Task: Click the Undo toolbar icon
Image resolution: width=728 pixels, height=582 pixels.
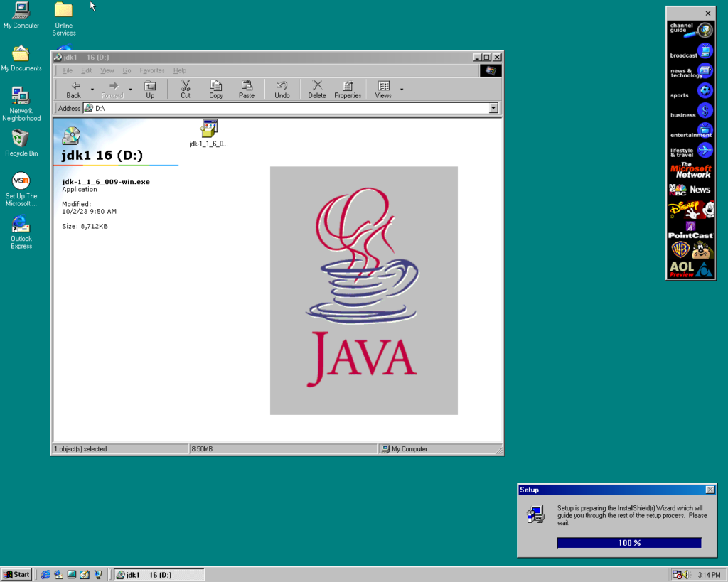Action: (282, 85)
